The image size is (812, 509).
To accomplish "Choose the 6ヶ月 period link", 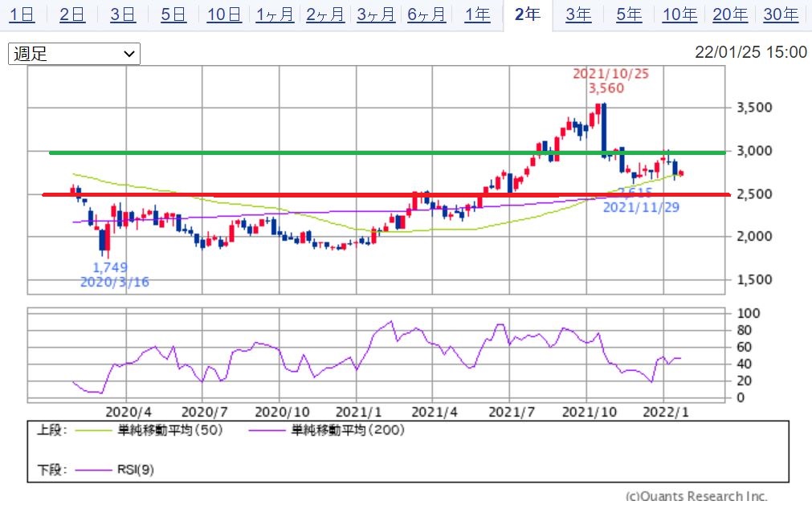I will [426, 14].
